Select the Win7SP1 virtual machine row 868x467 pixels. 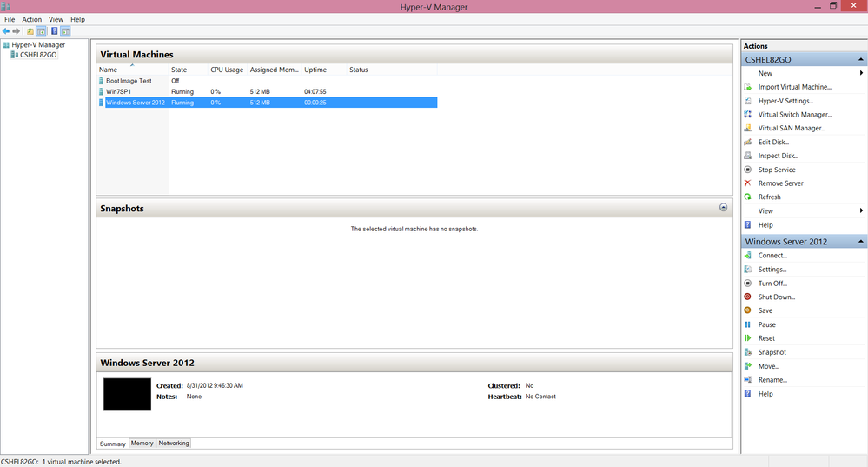[268, 91]
